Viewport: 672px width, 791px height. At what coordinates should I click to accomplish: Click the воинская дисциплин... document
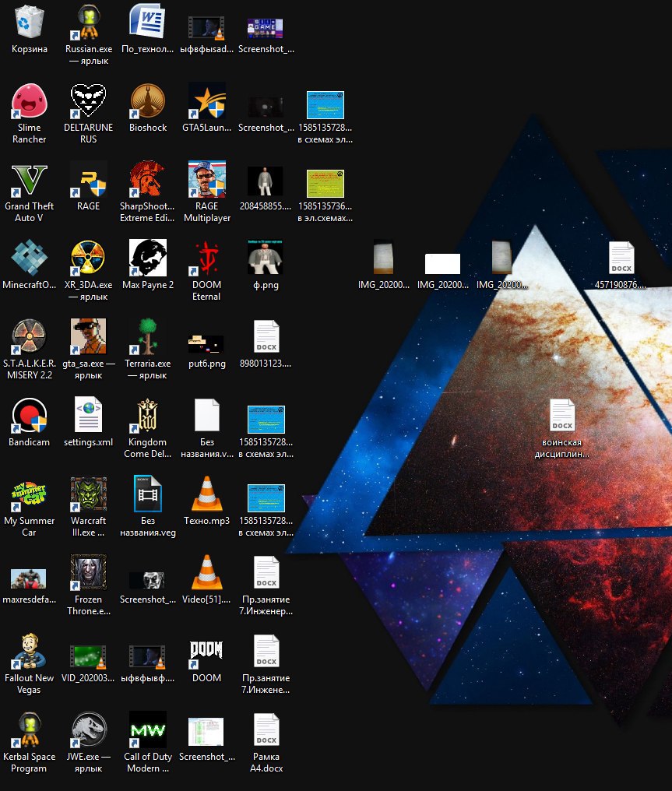tap(562, 415)
